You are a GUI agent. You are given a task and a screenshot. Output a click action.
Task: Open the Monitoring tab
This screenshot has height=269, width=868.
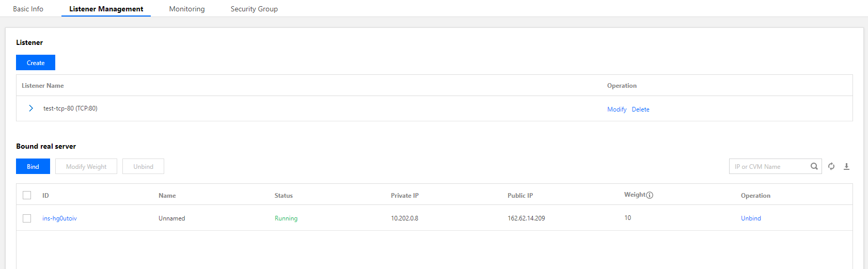(x=187, y=9)
